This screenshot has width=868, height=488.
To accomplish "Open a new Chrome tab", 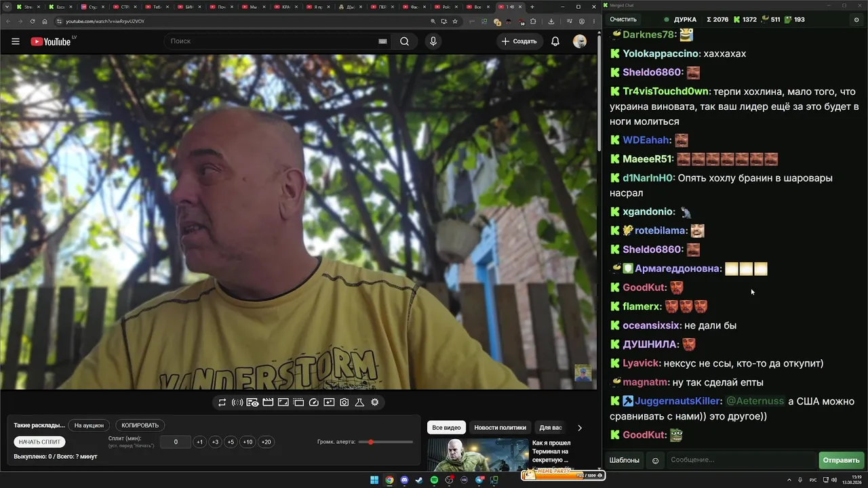I will (x=532, y=7).
